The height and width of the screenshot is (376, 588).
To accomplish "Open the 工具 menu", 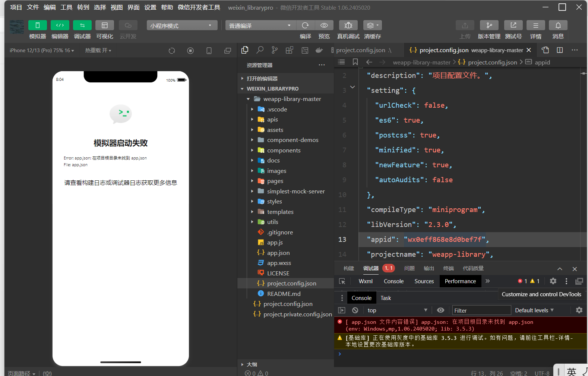I will point(66,7).
